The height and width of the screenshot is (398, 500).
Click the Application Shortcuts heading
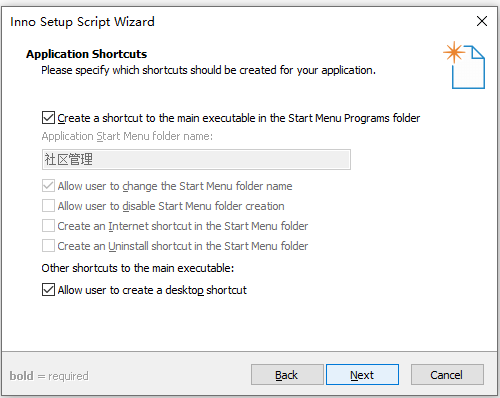coord(87,54)
